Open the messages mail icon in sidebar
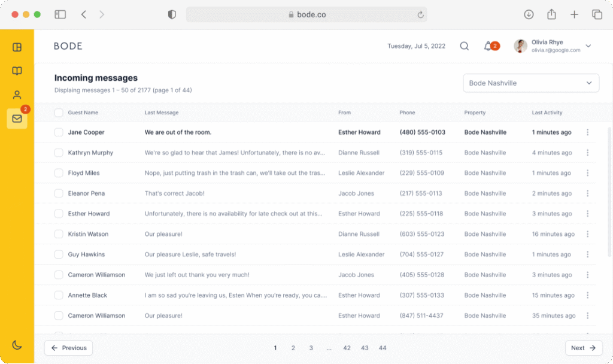This screenshot has height=364, width=613. pyautogui.click(x=17, y=119)
